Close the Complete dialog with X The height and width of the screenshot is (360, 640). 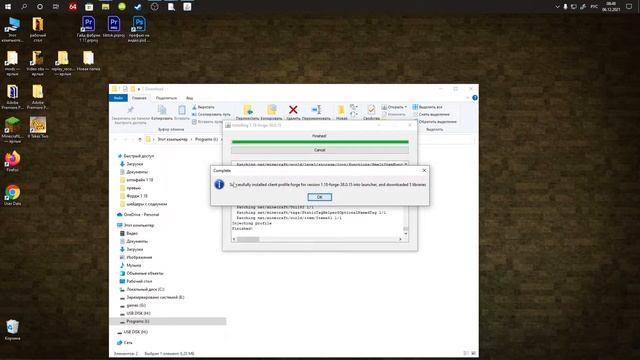(x=424, y=170)
